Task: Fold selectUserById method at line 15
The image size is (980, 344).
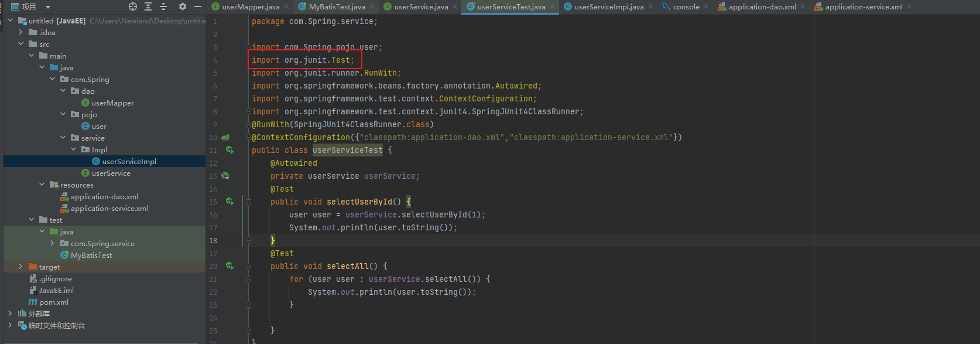Action: point(248,202)
